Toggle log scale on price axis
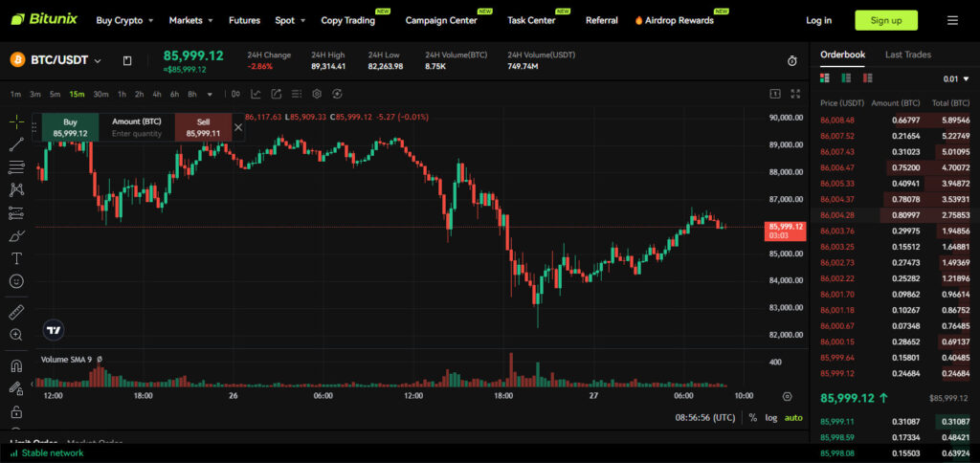 771,417
